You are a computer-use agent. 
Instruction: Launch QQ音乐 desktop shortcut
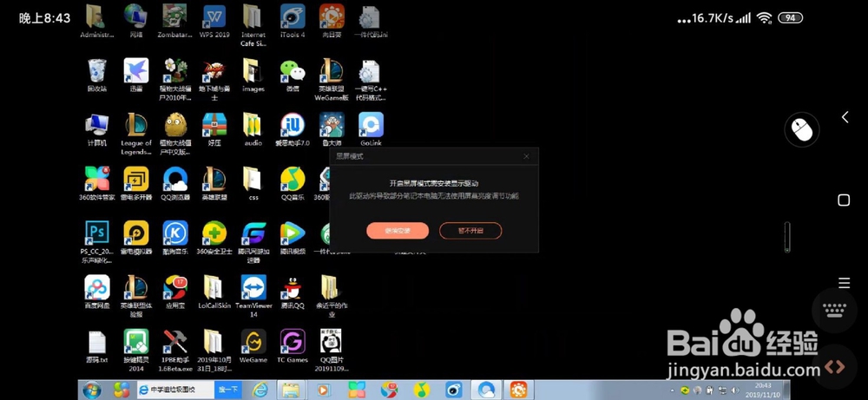(x=293, y=183)
